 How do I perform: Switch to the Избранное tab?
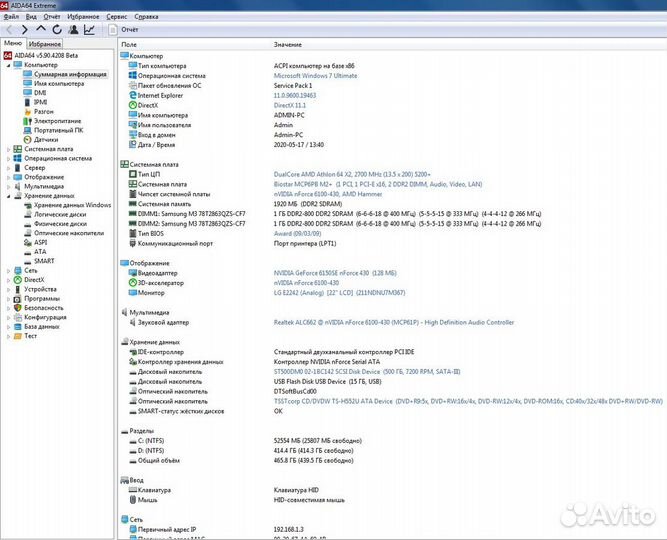tap(44, 45)
